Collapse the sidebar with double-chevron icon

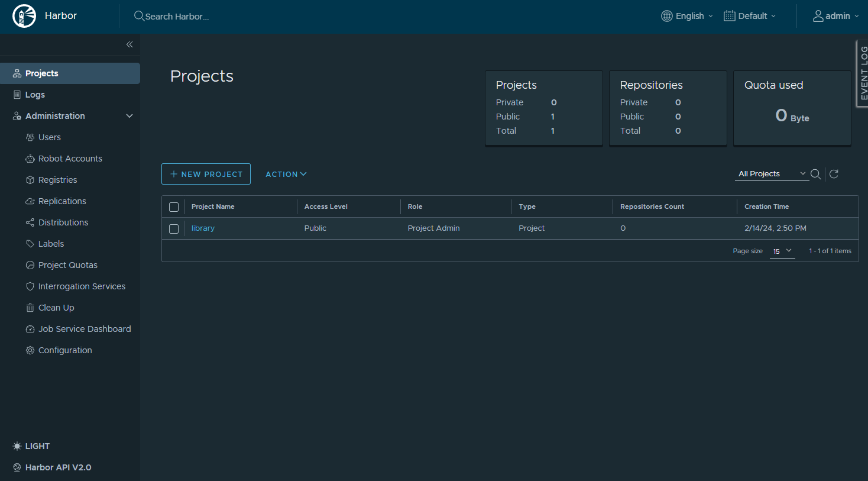pos(129,44)
